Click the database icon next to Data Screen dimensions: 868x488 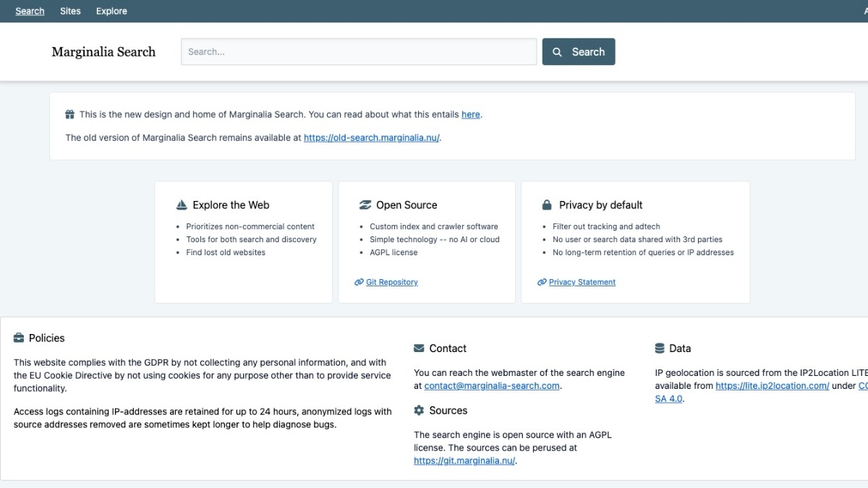(x=660, y=348)
